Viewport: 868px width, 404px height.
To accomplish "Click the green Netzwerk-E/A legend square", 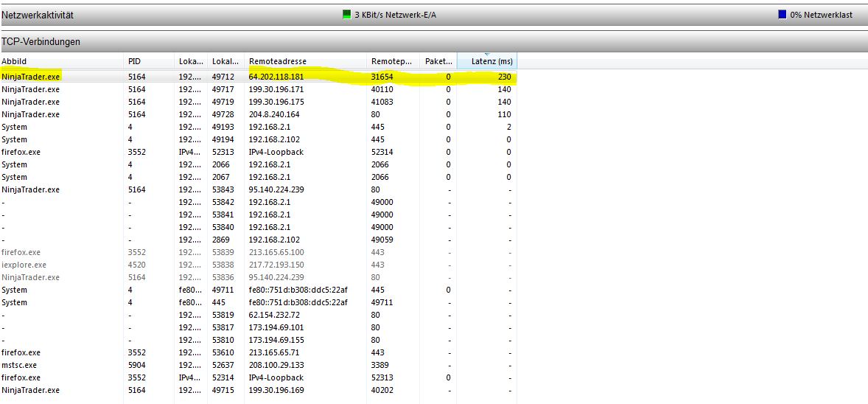I will click(x=347, y=15).
